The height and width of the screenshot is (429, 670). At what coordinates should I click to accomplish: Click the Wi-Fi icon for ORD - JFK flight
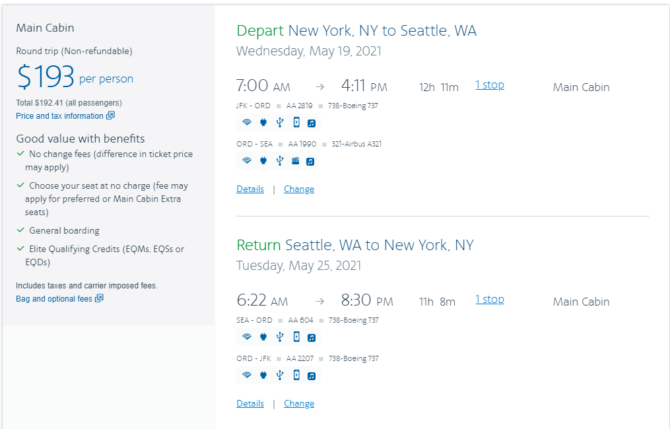point(247,375)
